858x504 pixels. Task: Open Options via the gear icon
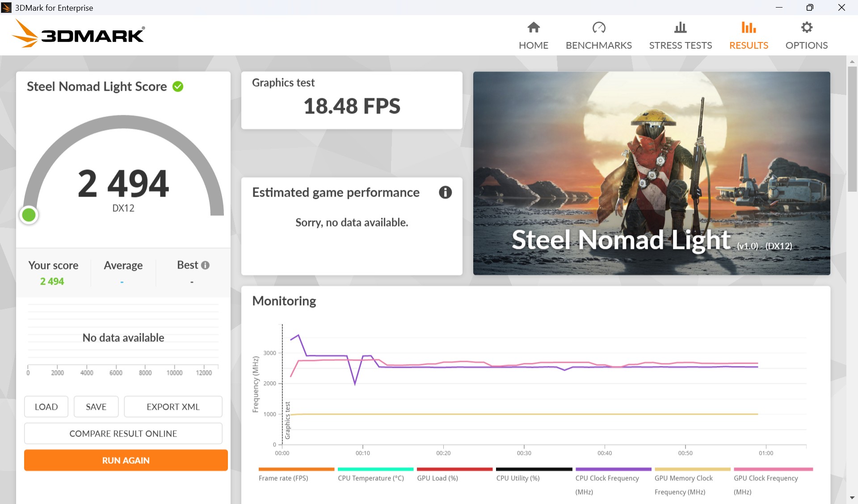(806, 28)
